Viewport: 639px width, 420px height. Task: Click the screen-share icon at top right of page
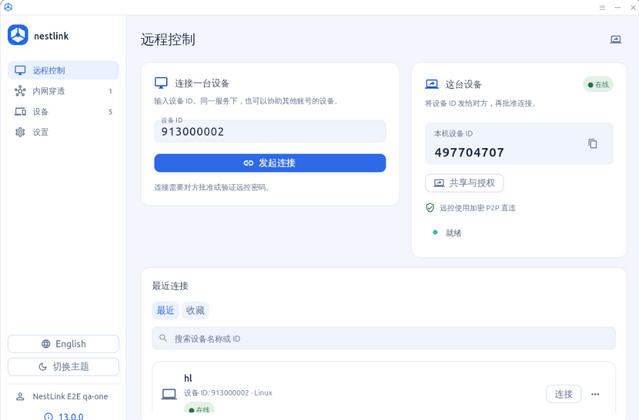pos(615,40)
